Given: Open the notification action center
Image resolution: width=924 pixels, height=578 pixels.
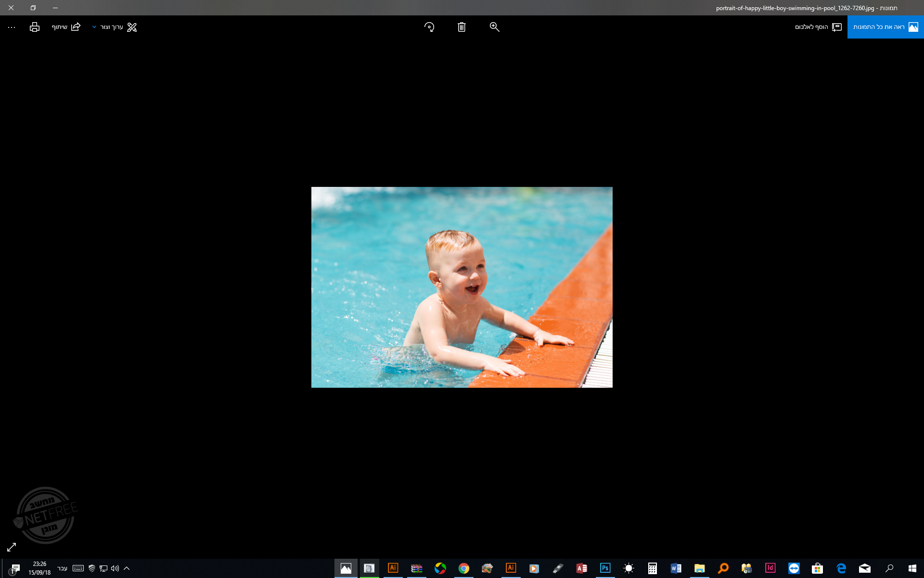Looking at the screenshot, I should coord(15,568).
